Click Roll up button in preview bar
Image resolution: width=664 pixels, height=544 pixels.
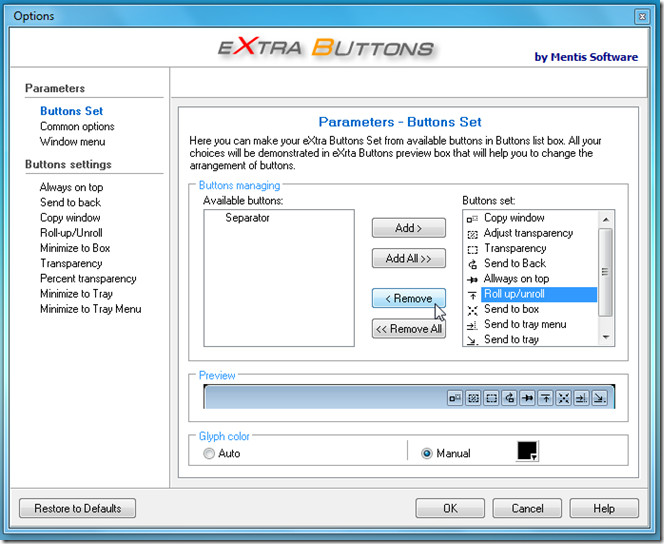click(x=546, y=398)
